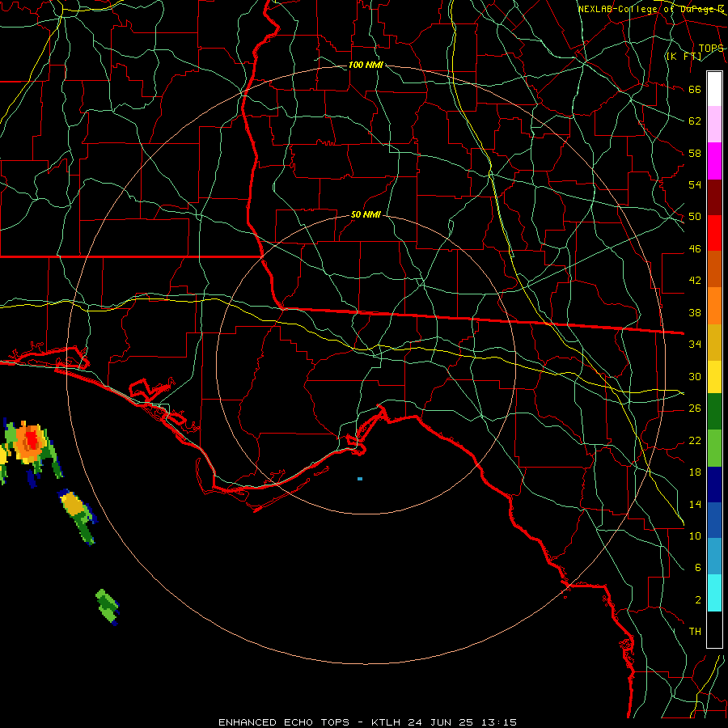Click the tiny blue echo near the radar center
The height and width of the screenshot is (728, 728).
360,479
